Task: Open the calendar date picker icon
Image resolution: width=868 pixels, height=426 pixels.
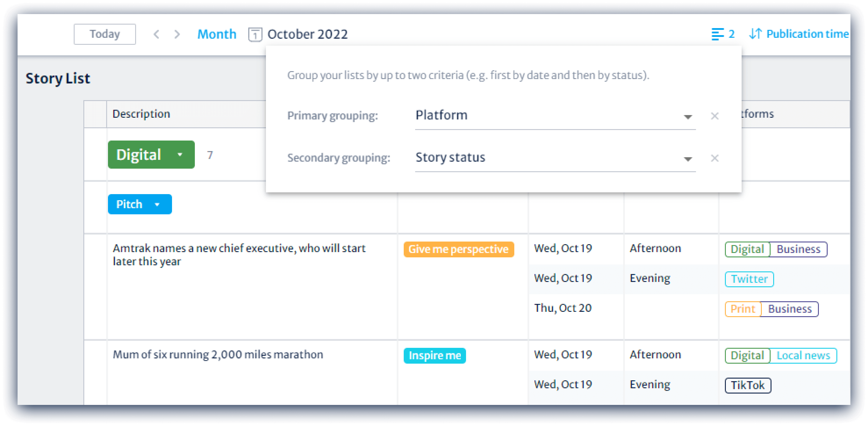Action: pyautogui.click(x=255, y=34)
